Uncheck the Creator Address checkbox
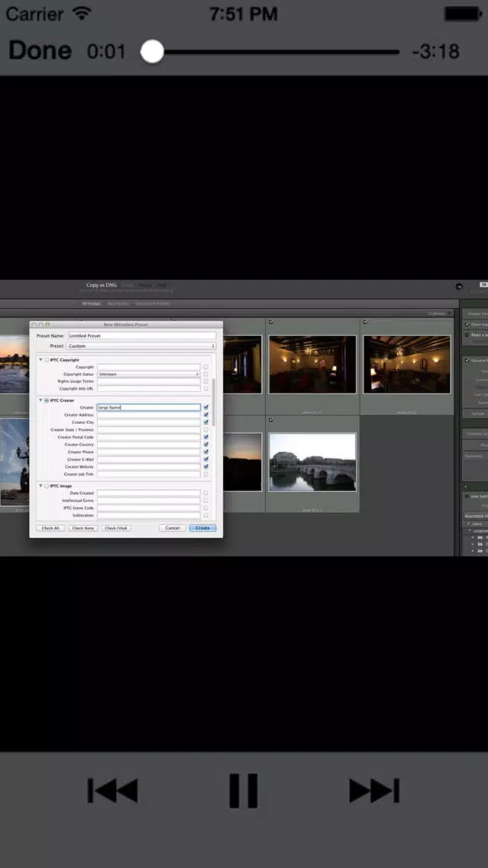488x868 pixels. (x=206, y=415)
